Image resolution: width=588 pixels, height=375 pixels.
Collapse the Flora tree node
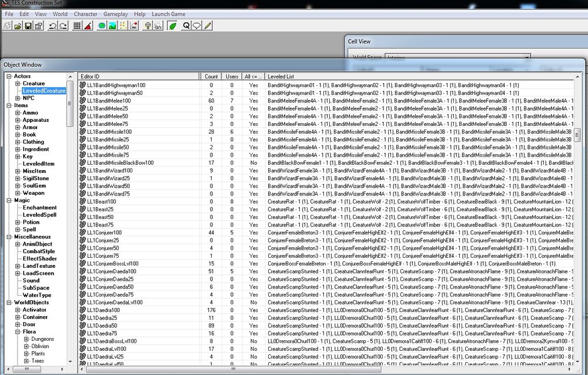pyautogui.click(x=17, y=332)
